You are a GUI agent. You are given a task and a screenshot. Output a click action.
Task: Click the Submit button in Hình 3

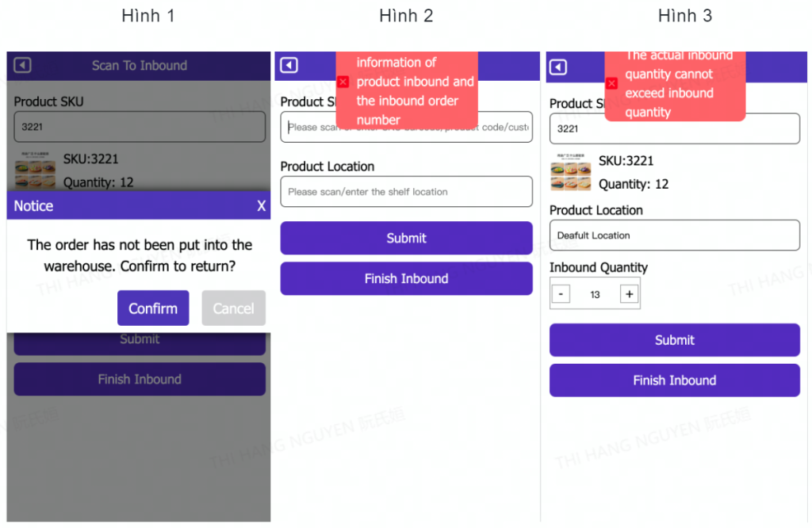675,340
